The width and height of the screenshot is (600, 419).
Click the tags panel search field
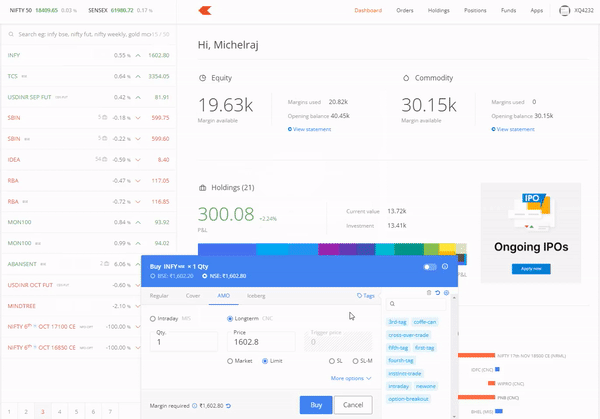(x=416, y=304)
